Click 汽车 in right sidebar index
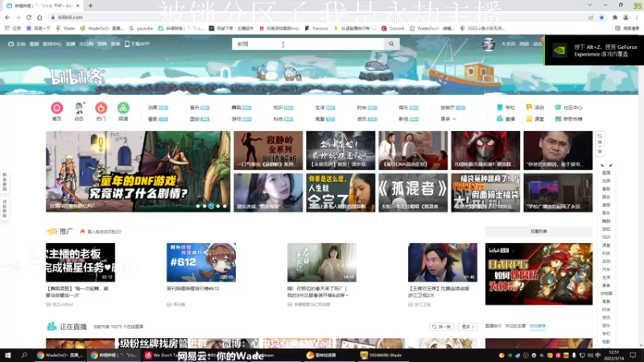The image size is (644, 362). 606,269
